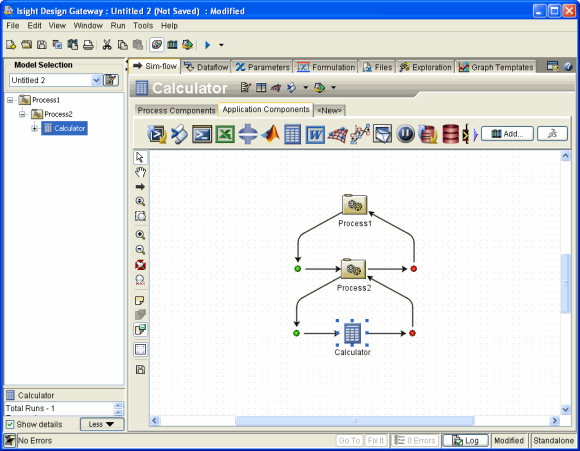Click the Log button
This screenshot has height=451, width=580.
(465, 441)
